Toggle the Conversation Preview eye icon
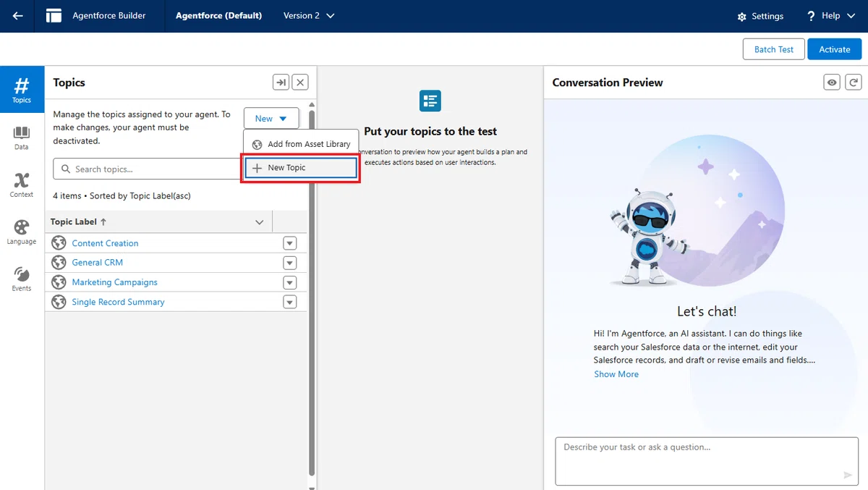Screen dimensions: 868x490 (833, 83)
